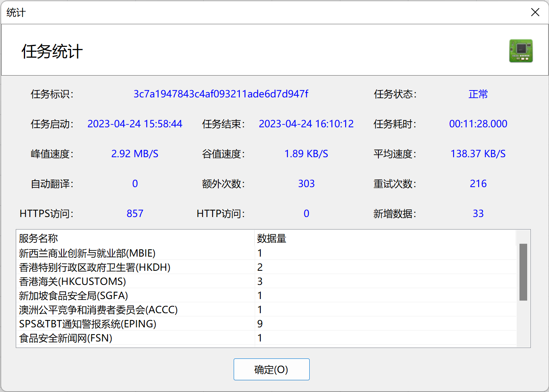Click the HTTPS访问: label

[x=46, y=214]
